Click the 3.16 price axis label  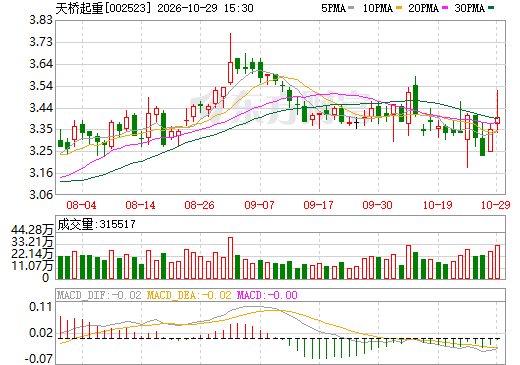pos(41,173)
